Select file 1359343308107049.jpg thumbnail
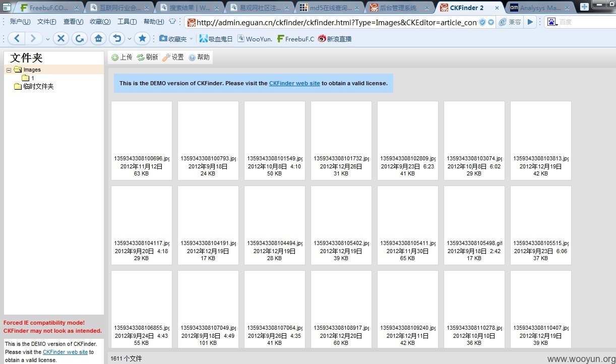 (208, 309)
